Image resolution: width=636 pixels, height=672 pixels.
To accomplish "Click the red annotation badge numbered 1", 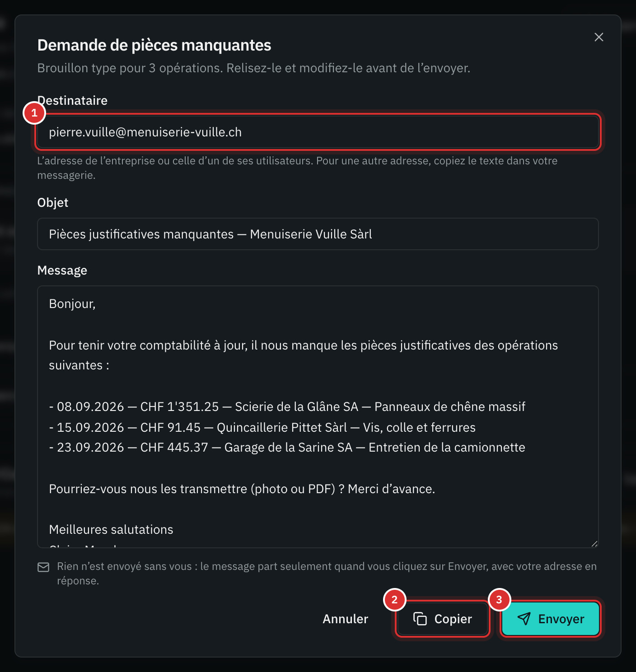I will pos(34,113).
